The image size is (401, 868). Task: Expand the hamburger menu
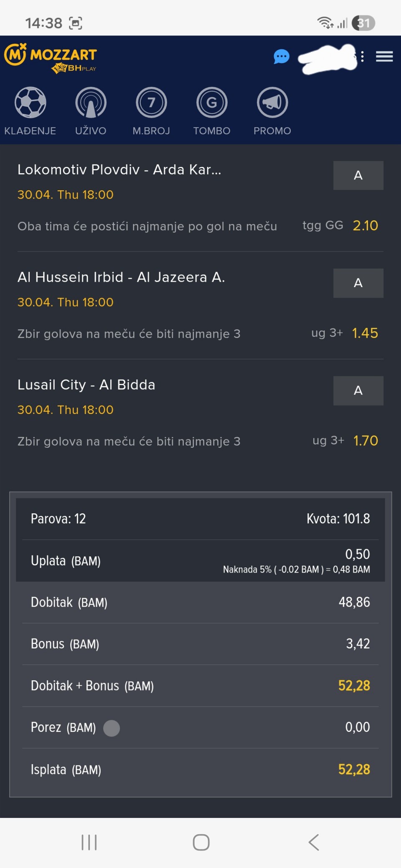384,56
